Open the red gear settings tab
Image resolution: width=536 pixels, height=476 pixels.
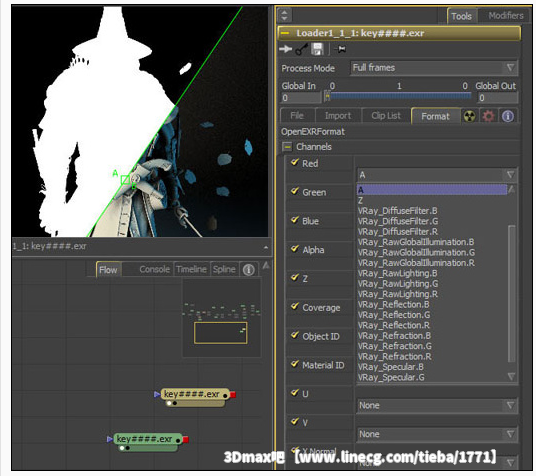coord(488,116)
